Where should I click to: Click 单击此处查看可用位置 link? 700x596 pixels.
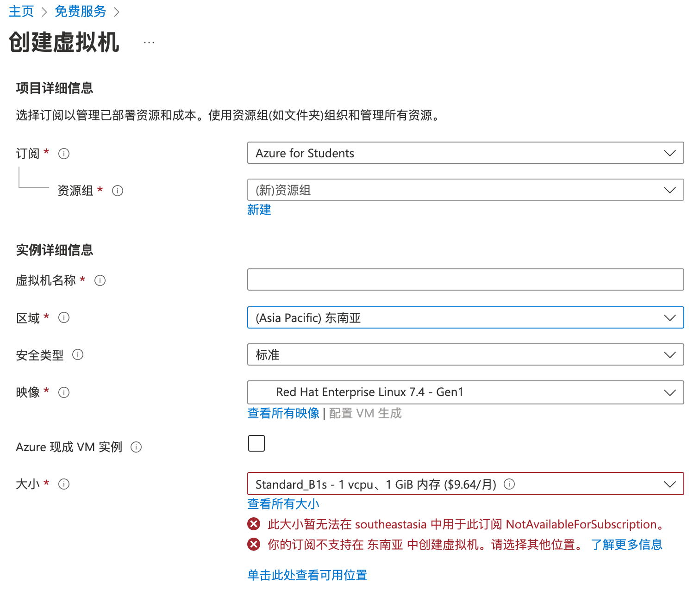[x=307, y=575]
